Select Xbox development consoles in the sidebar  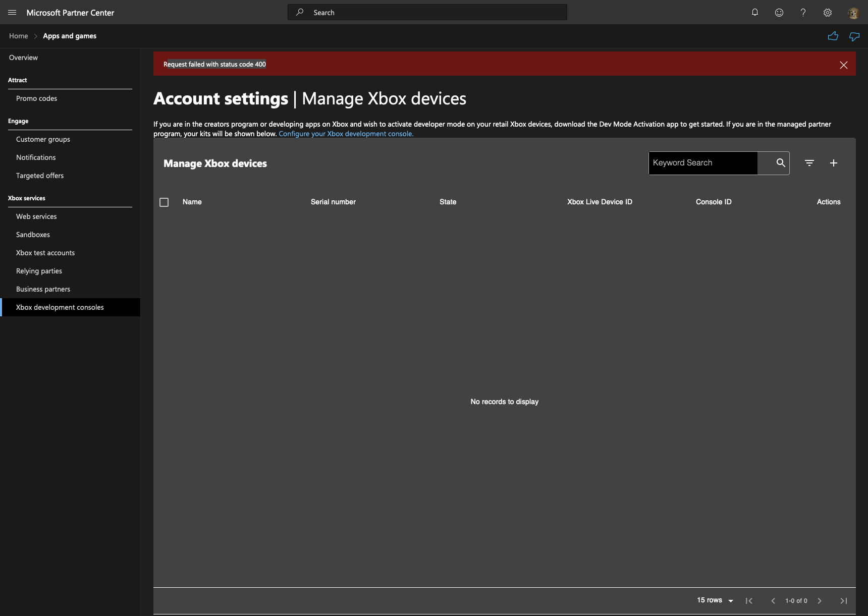pos(70,307)
